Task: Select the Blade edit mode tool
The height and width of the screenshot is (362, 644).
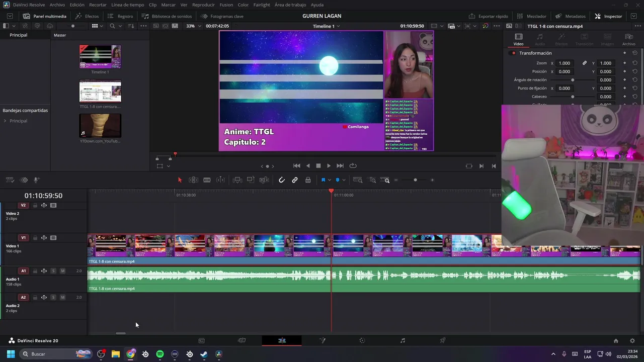Action: [x=207, y=180]
